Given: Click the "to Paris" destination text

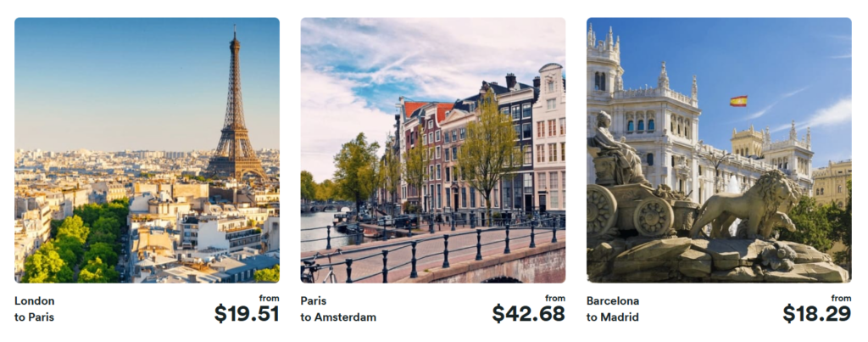Looking at the screenshot, I should [x=35, y=317].
